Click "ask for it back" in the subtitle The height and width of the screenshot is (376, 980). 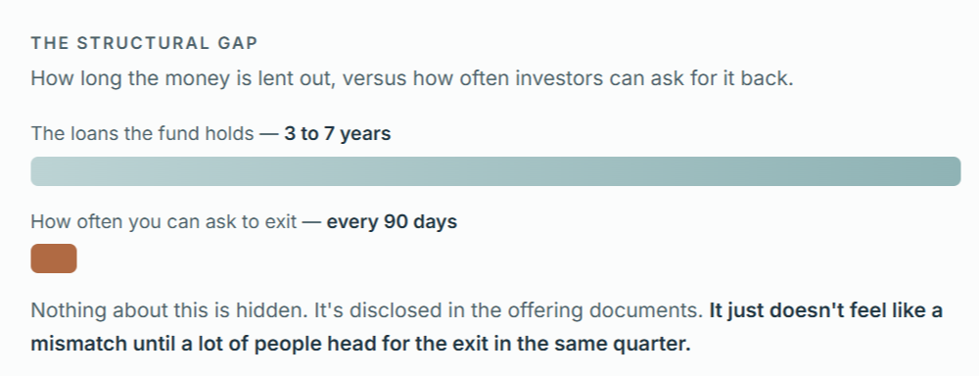coord(727,78)
